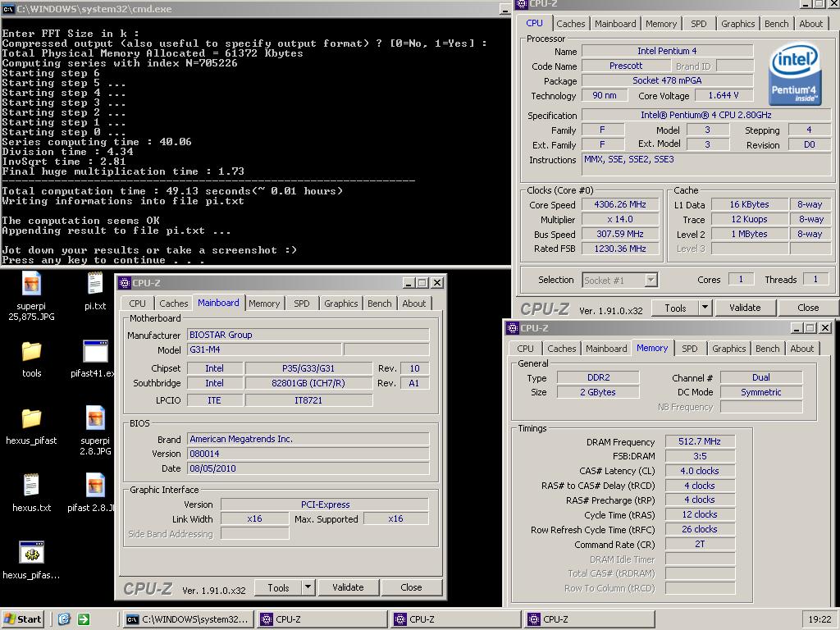Click the Core Voltage 1.644 V value
This screenshot has width=840, height=630.
(724, 95)
